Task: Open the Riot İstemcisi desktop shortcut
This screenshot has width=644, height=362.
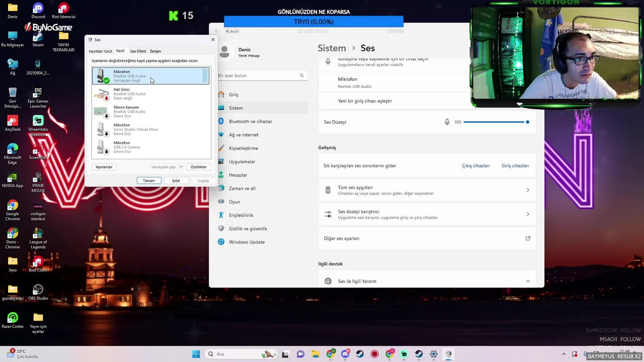Action: coord(63,11)
